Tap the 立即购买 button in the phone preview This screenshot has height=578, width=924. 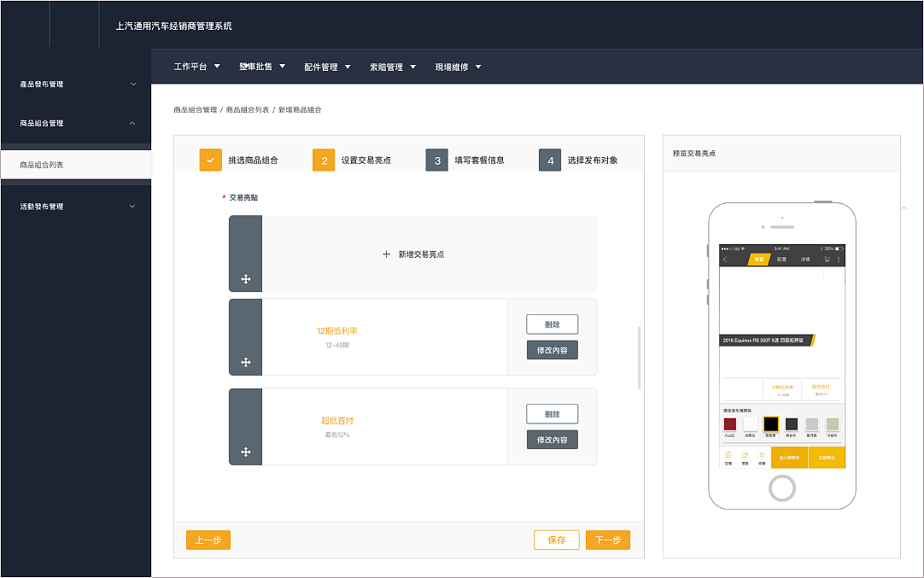click(827, 458)
